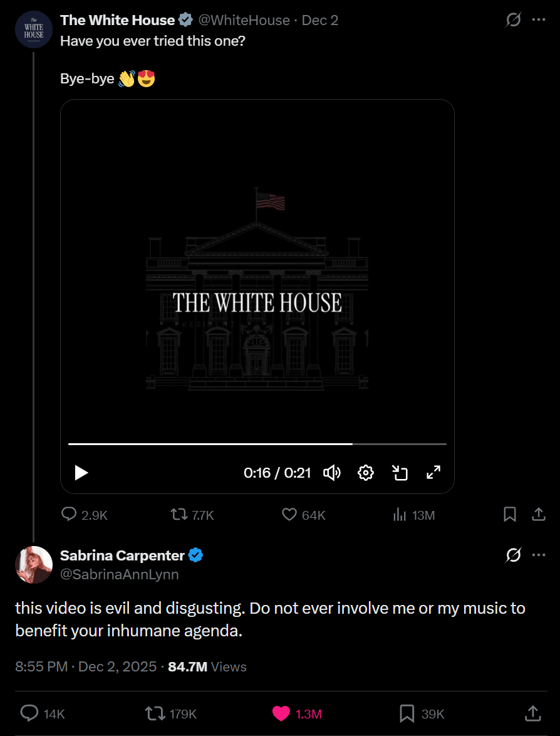Like the White House post
This screenshot has width=560, height=736.
289,515
